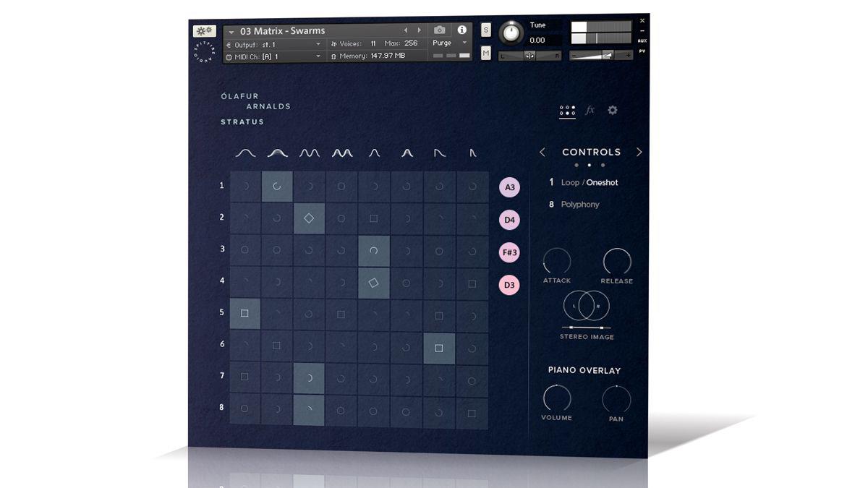This screenshot has width=868, height=488.
Task: Click the Tune value 0.00
Action: coord(537,40)
